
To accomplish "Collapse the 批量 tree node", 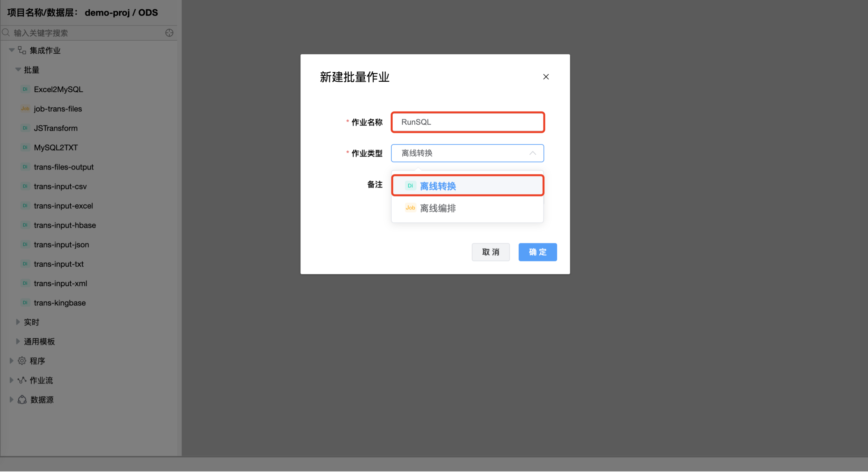I will tap(18, 69).
